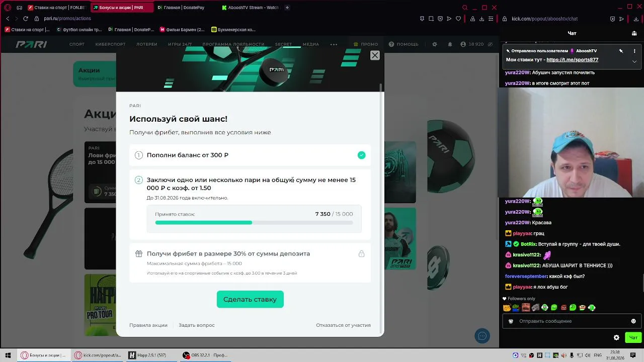Open chat users icon next to Чат
644x362 pixels.
tap(634, 33)
